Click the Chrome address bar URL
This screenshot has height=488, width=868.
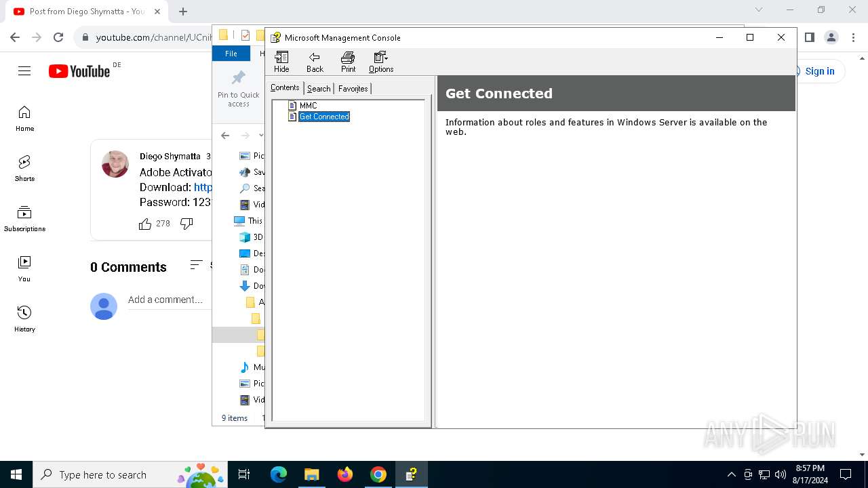[154, 37]
